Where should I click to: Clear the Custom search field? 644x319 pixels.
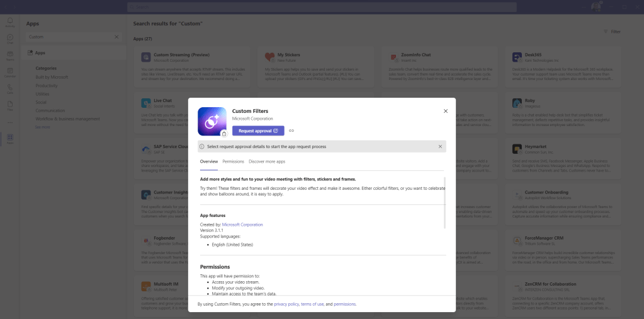[116, 37]
